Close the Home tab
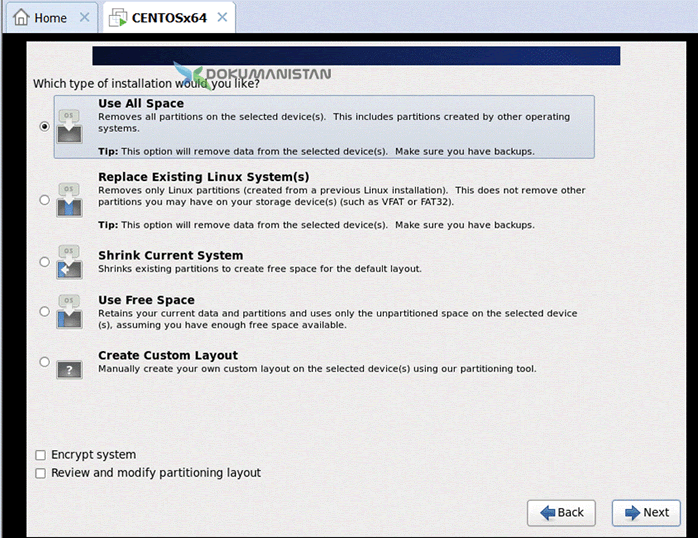Viewport: 698px width, 538px height. [84, 17]
